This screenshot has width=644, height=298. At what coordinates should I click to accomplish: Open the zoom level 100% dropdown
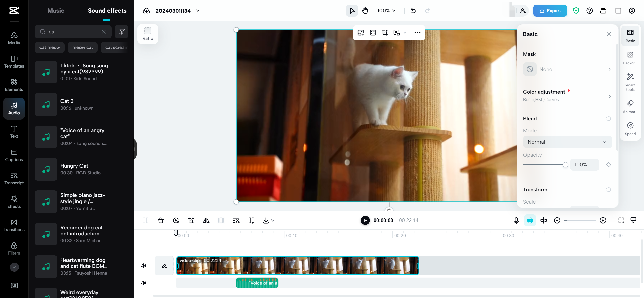[x=386, y=11]
